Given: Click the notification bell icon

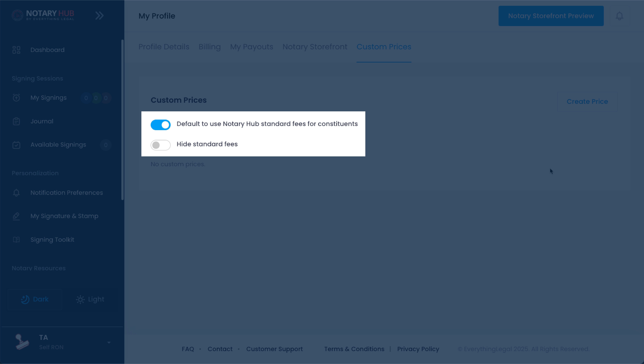Looking at the screenshot, I should click(619, 16).
